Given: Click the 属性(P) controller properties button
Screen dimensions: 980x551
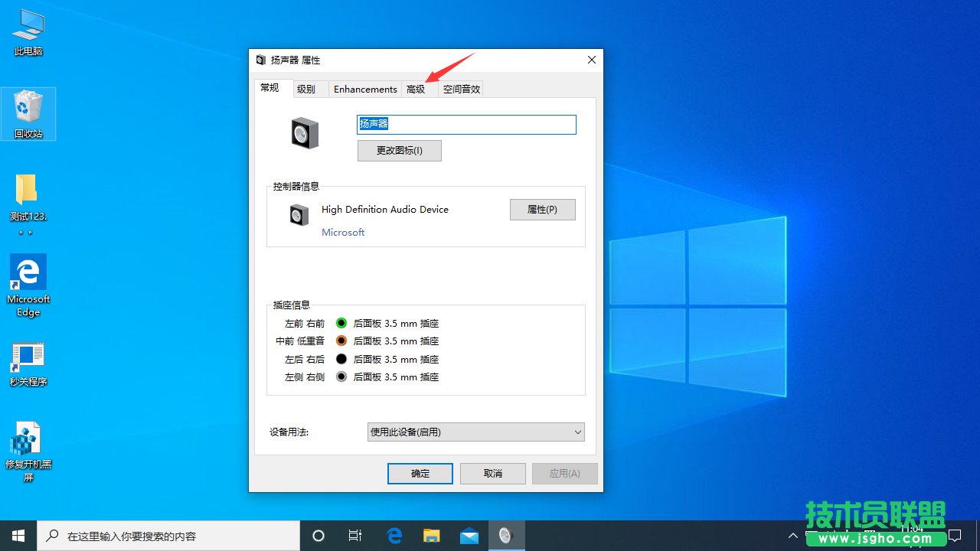Looking at the screenshot, I should 542,210.
